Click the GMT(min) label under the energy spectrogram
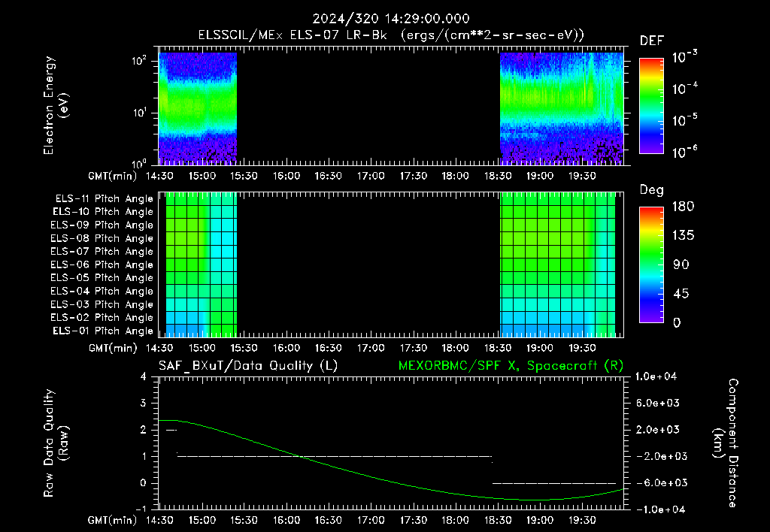Image resolution: width=770 pixels, height=532 pixels. [x=113, y=176]
